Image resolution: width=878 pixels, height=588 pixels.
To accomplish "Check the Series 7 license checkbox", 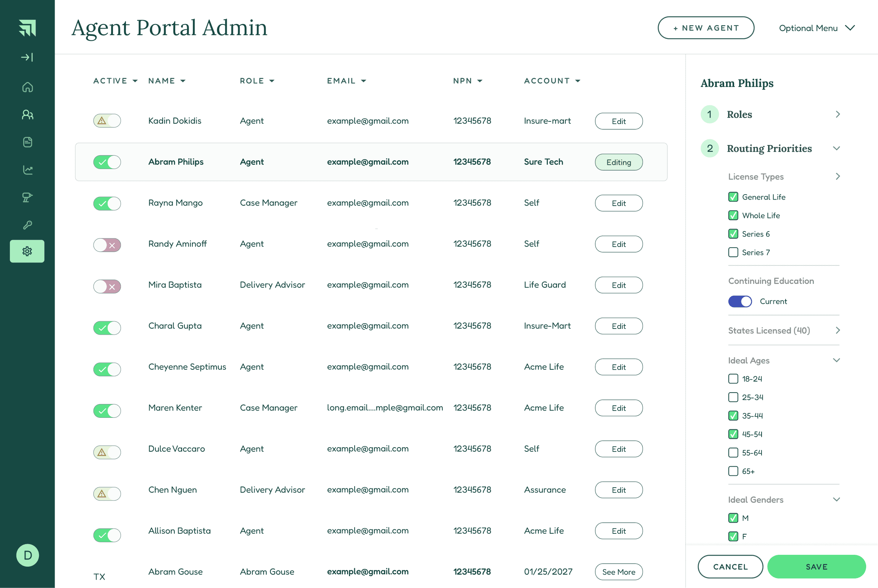I will pyautogui.click(x=733, y=252).
